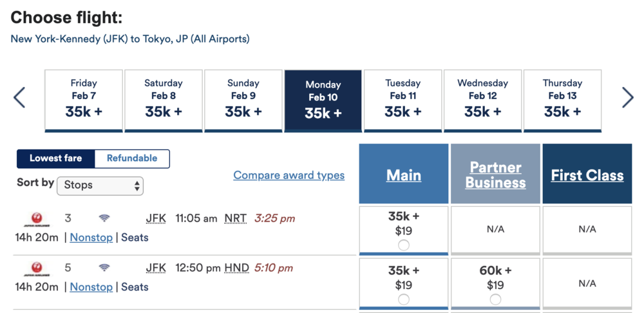Switch to Refundable fare toggle
Viewport: 644px width, 313px height.
[x=132, y=158]
